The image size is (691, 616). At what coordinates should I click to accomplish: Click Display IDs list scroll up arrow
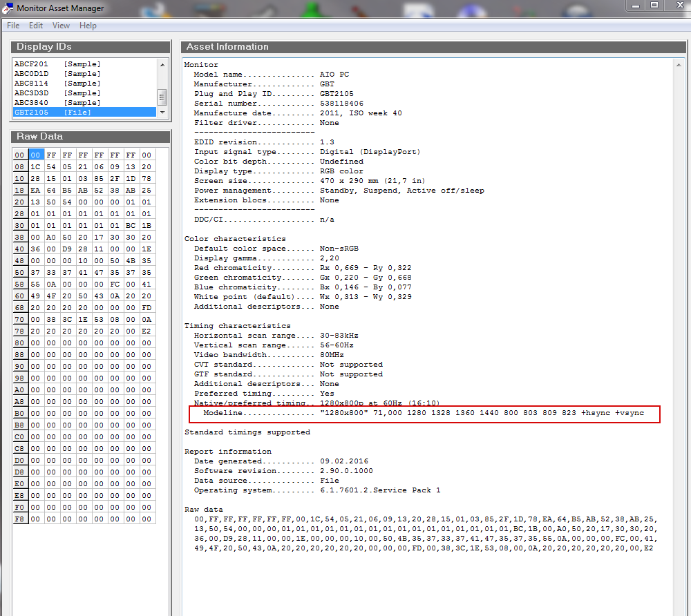(x=162, y=64)
